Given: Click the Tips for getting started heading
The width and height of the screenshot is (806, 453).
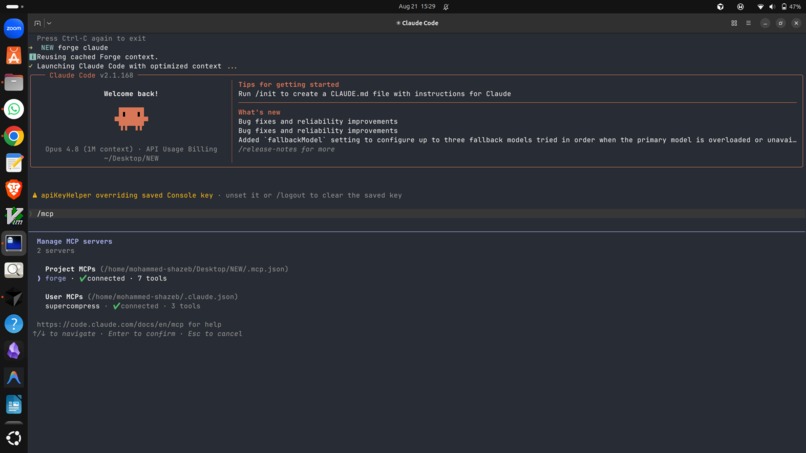Looking at the screenshot, I should tap(288, 84).
